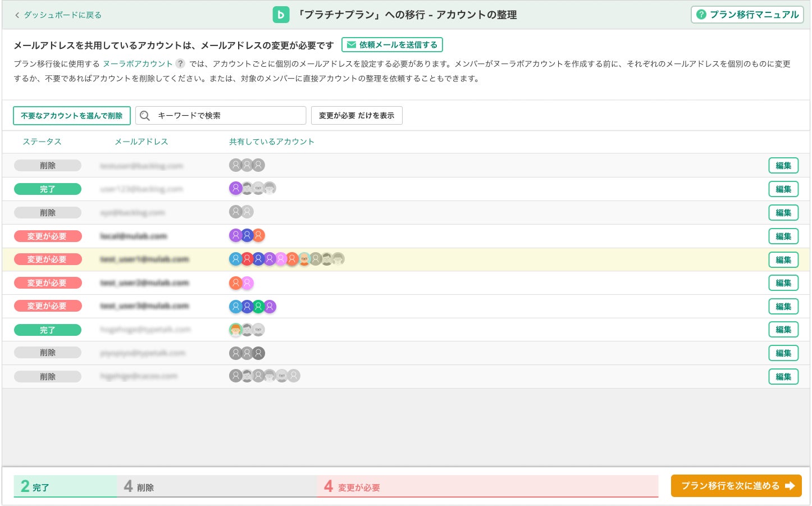
Task: Open the ヌーラボアカウント link
Action: [x=138, y=63]
